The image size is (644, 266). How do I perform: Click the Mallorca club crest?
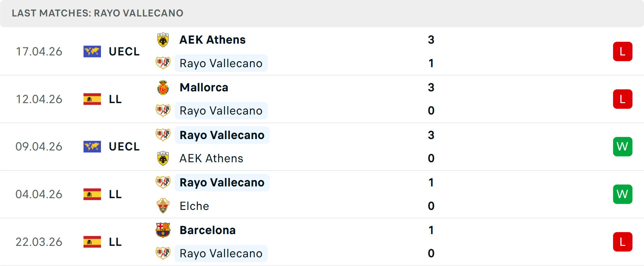[163, 87]
